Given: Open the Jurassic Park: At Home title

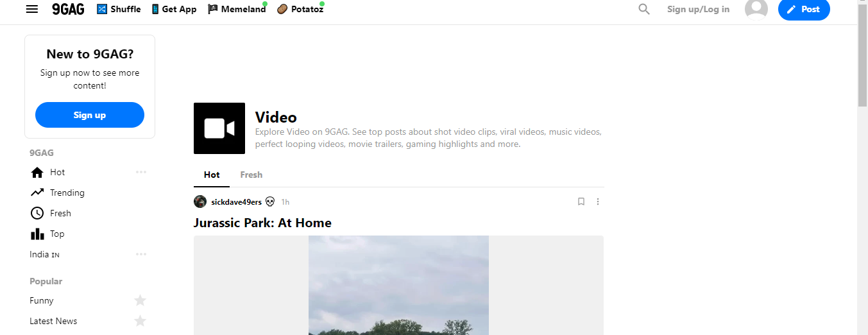Looking at the screenshot, I should tap(262, 223).
